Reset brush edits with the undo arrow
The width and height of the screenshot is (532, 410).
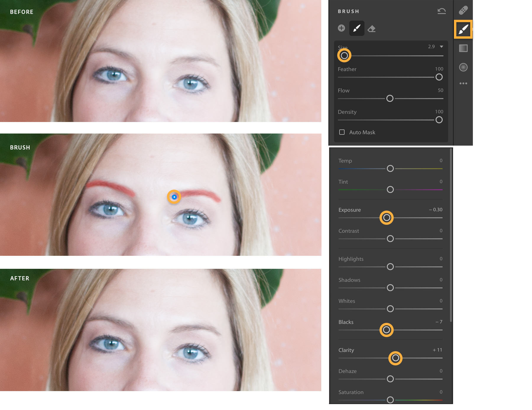[442, 11]
